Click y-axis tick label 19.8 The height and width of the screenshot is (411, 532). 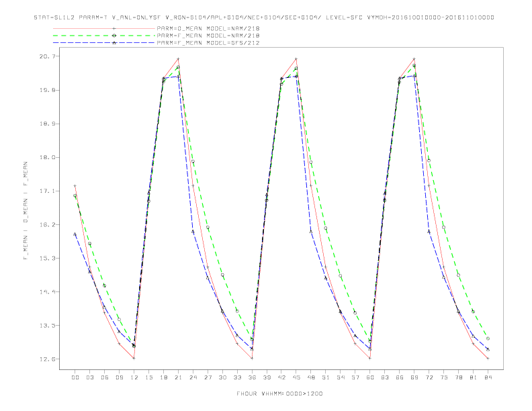click(48, 90)
